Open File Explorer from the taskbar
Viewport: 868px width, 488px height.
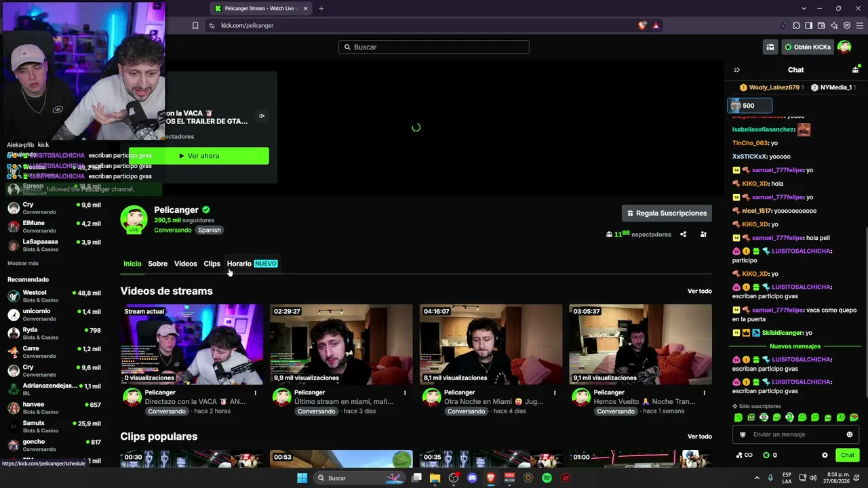[435, 478]
